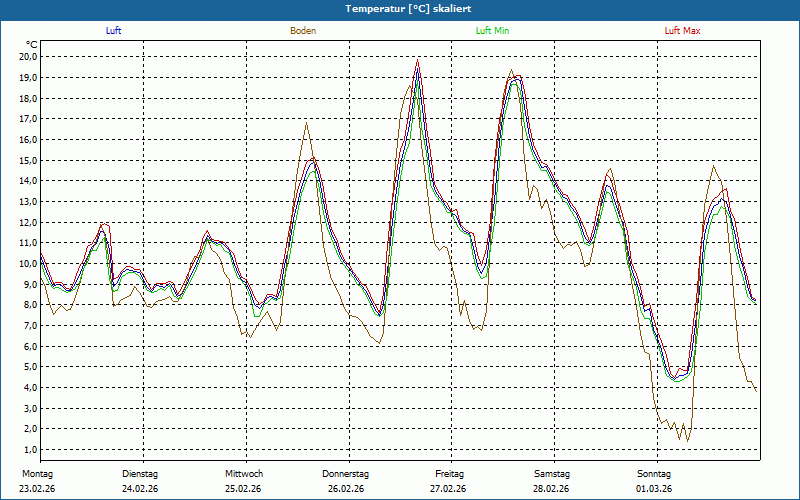
Task: Click the 20,0 value on the y-axis
Action: pos(27,57)
